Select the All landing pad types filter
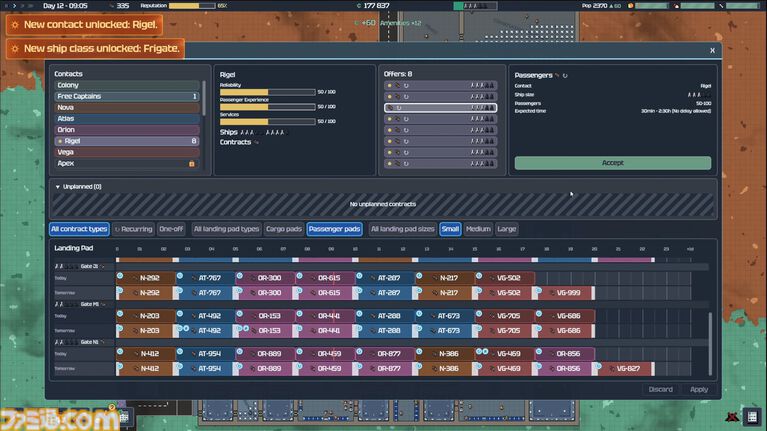This screenshot has width=767, height=431. (226, 229)
